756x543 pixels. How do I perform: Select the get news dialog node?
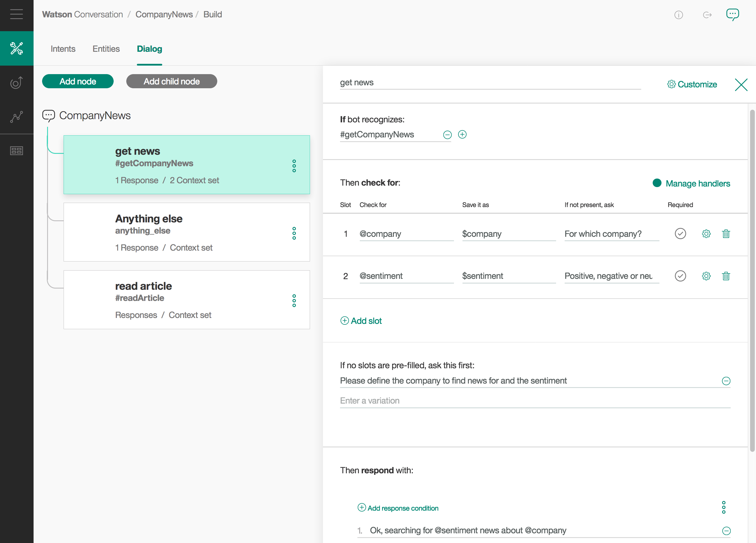tap(187, 164)
